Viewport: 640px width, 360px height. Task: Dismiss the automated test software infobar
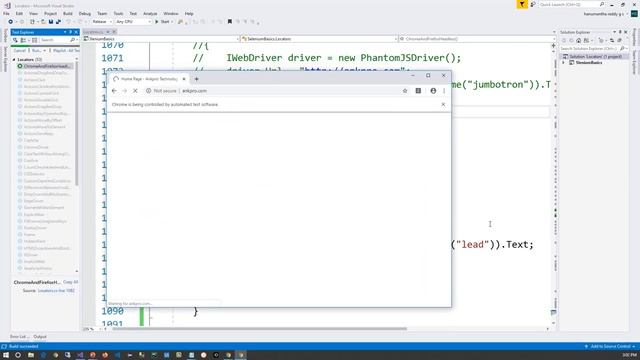443,104
